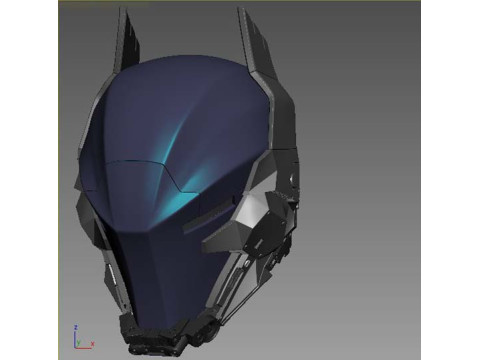Viewport: 480px width, 360px height.
Task: Click the XYZ axis gizmo in the viewport corner
Action: (83, 337)
